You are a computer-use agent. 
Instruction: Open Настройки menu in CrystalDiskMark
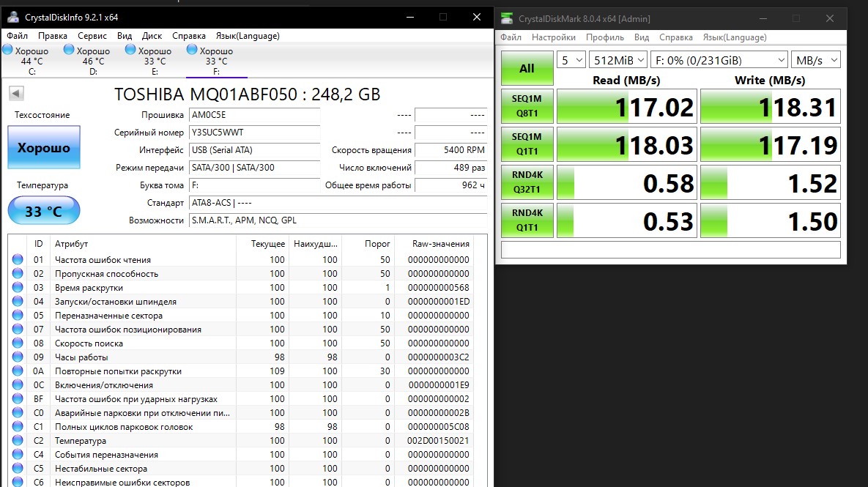pos(554,37)
